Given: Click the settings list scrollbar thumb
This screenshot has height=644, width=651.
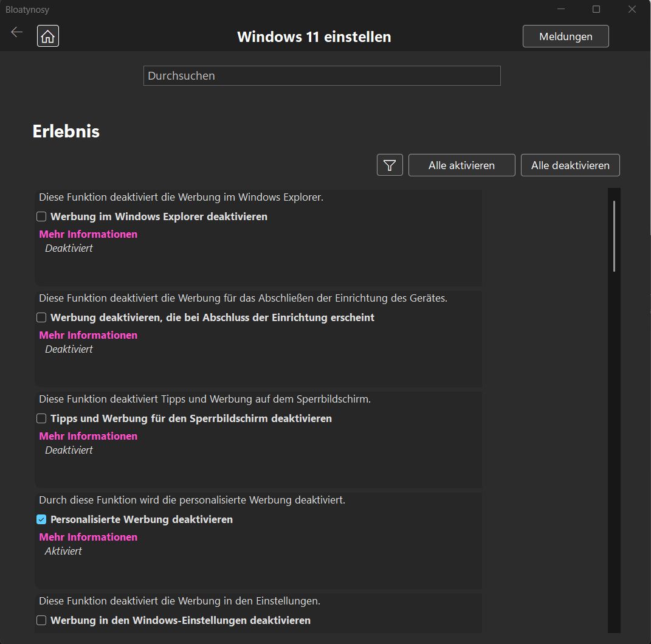Looking at the screenshot, I should (614, 236).
